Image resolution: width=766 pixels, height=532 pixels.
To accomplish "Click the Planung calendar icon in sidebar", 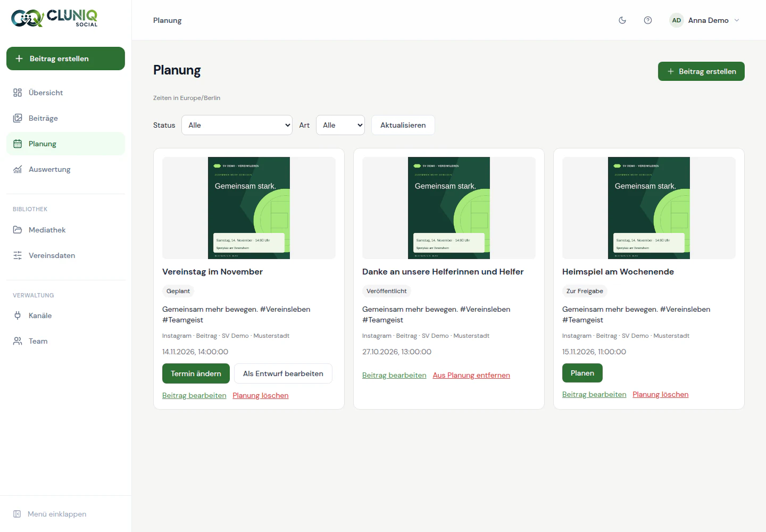I will (18, 144).
